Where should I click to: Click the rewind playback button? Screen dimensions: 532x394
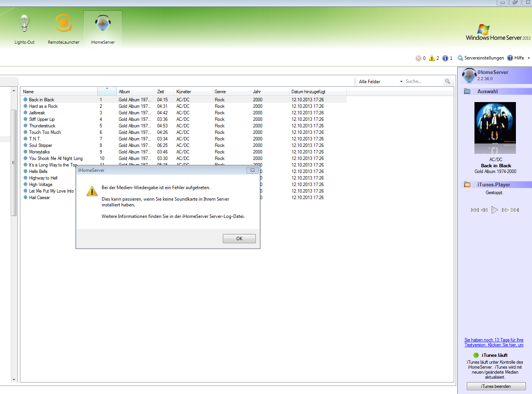tap(484, 210)
